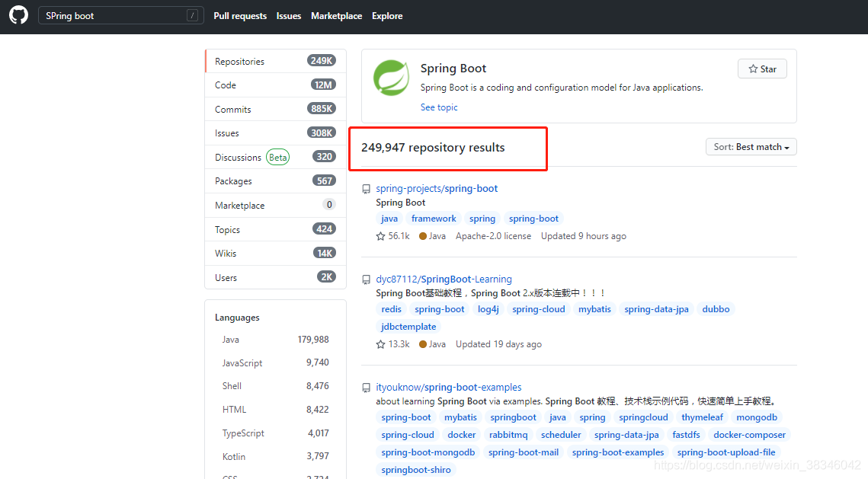Select the Discussions Beta results filter
The height and width of the screenshot is (479, 868).
(x=276, y=157)
